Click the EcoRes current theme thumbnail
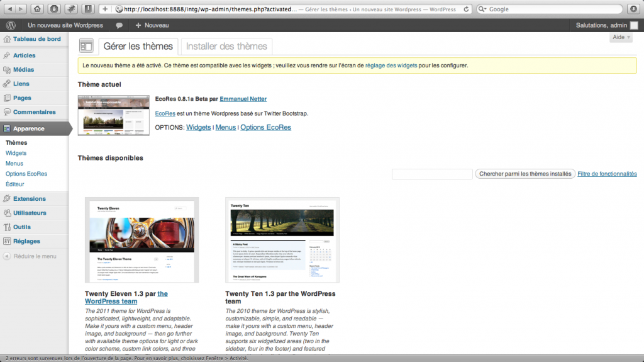 coord(114,116)
